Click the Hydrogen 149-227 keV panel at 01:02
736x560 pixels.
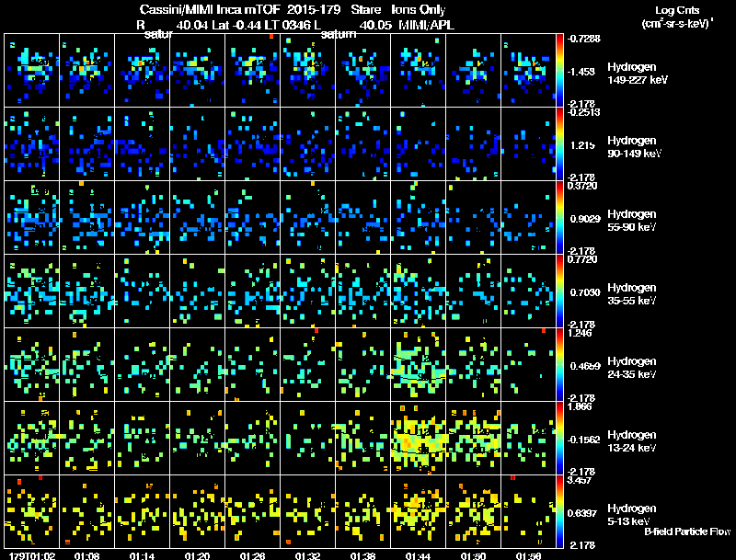[x=31, y=71]
